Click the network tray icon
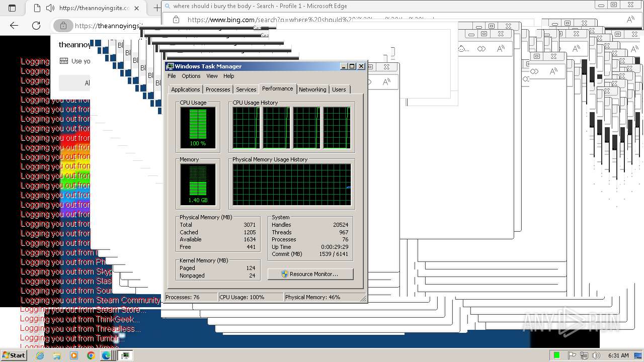The width and height of the screenshot is (644, 362). (584, 355)
